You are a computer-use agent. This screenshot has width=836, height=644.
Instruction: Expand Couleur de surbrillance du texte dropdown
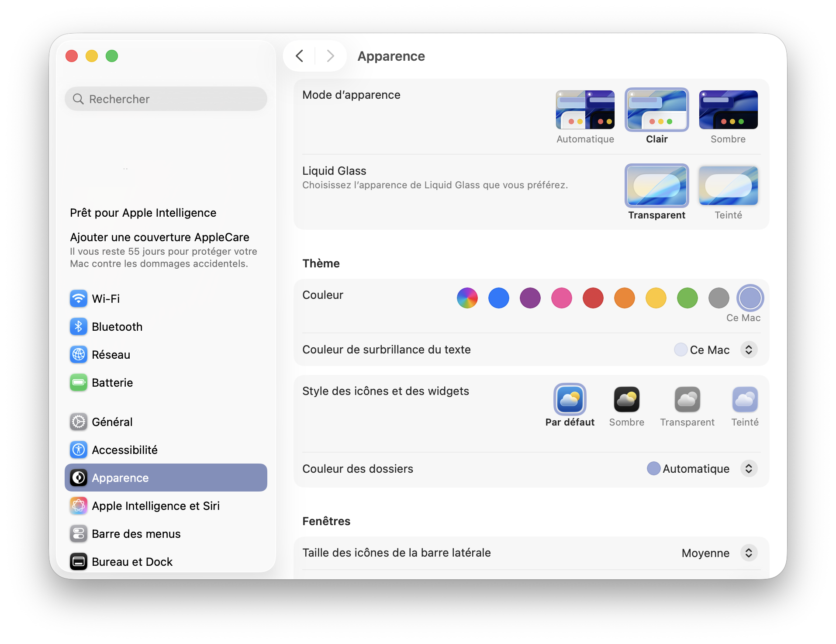(x=748, y=350)
